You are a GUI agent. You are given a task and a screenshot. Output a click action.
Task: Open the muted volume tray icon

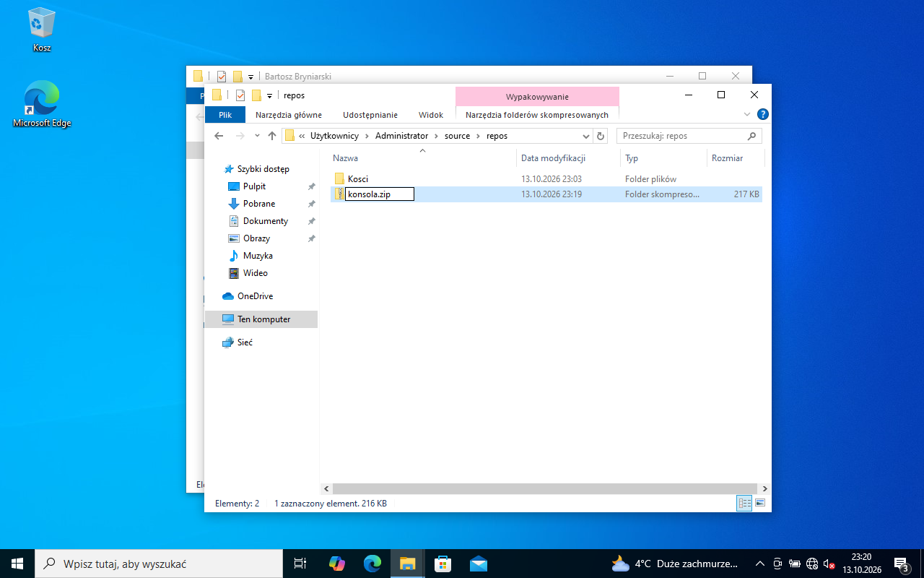point(829,564)
